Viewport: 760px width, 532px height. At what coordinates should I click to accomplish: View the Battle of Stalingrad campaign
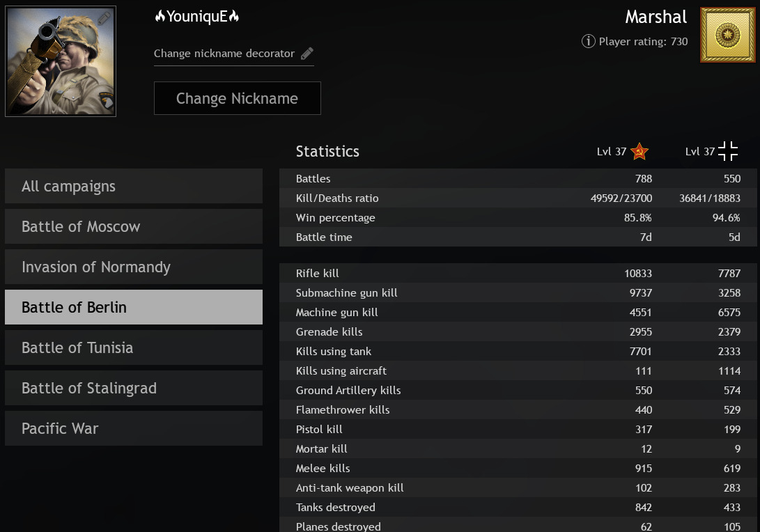134,389
